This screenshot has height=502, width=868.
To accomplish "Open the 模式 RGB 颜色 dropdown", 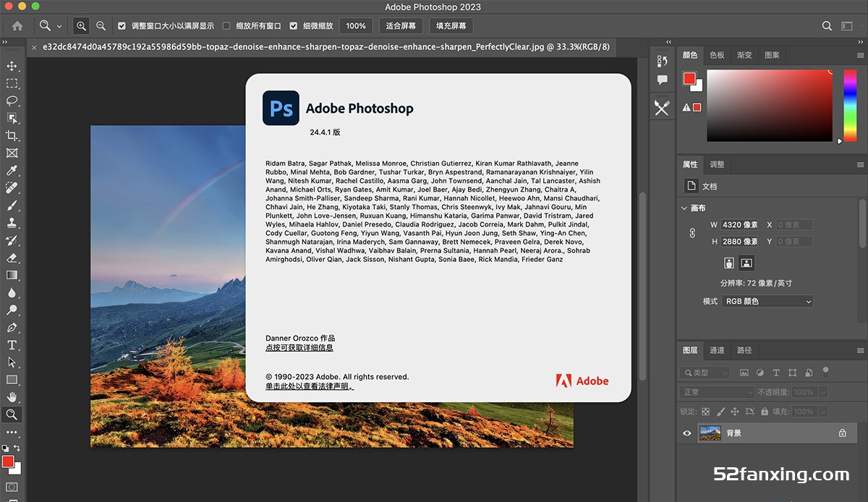I will [767, 301].
